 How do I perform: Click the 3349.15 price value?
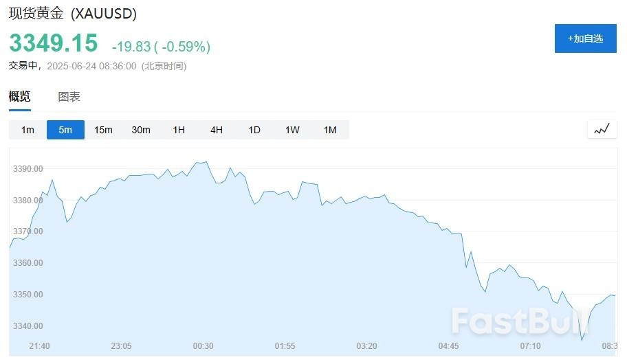click(54, 43)
